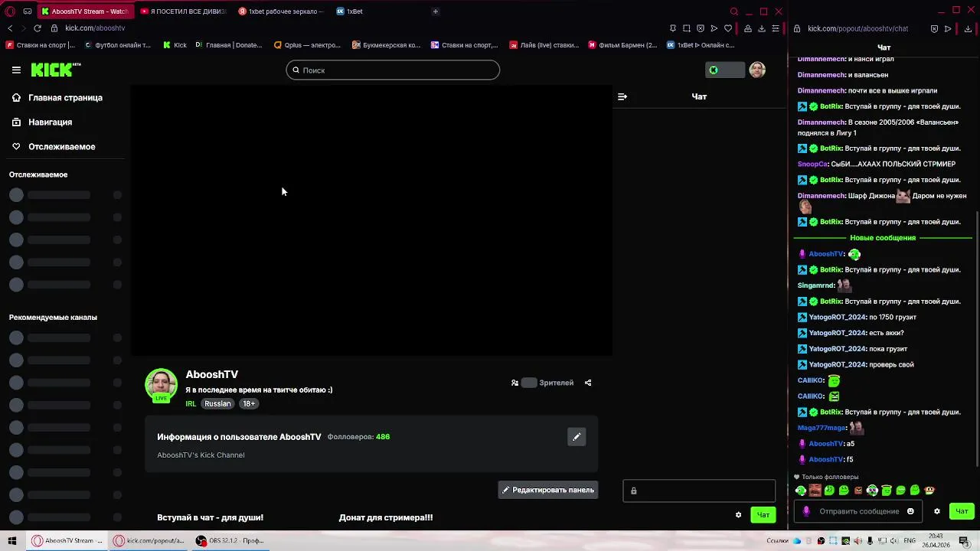The height and width of the screenshot is (551, 980).
Task: Open Навигация in the sidebar
Action: 50,122
